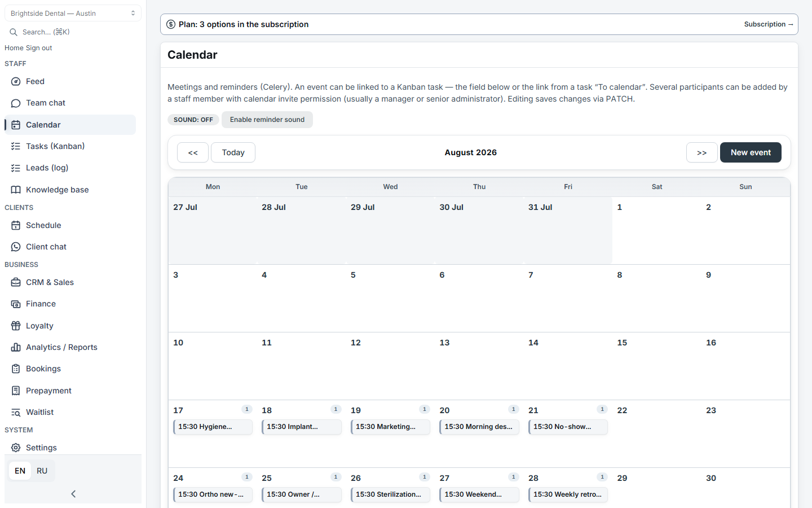Click the Calendar icon in sidebar
The width and height of the screenshot is (812, 508).
click(x=16, y=125)
